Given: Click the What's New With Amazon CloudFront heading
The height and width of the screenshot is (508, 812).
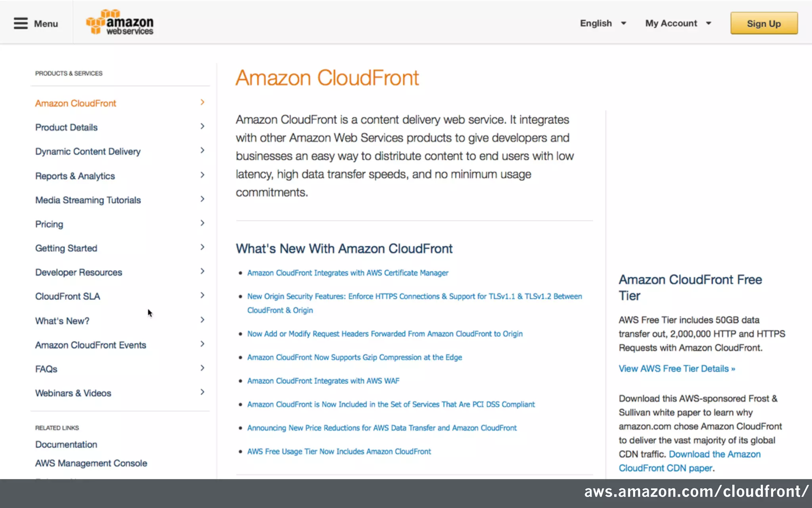Looking at the screenshot, I should point(344,249).
